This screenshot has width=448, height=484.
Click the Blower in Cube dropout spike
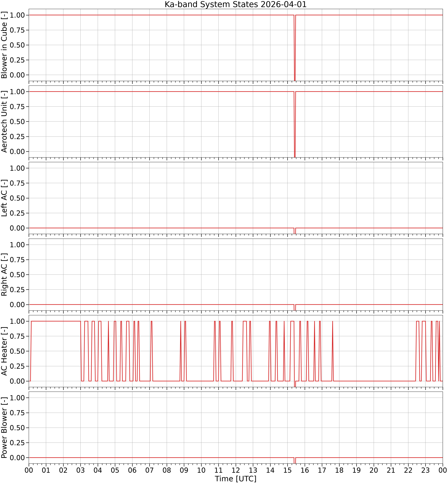[x=295, y=48]
